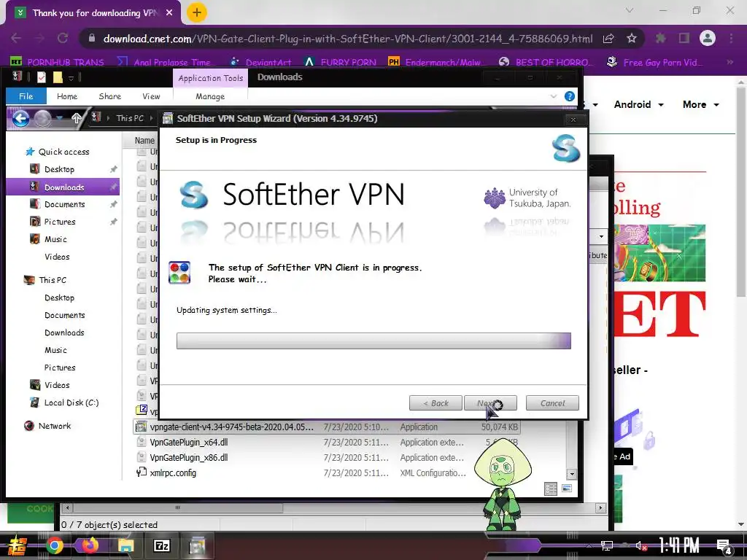
Task: Open 7-Zip from the taskbar
Action: point(161,545)
